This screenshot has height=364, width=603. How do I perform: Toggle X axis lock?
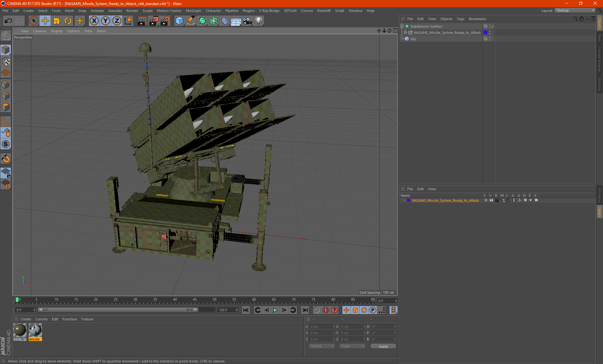(94, 21)
